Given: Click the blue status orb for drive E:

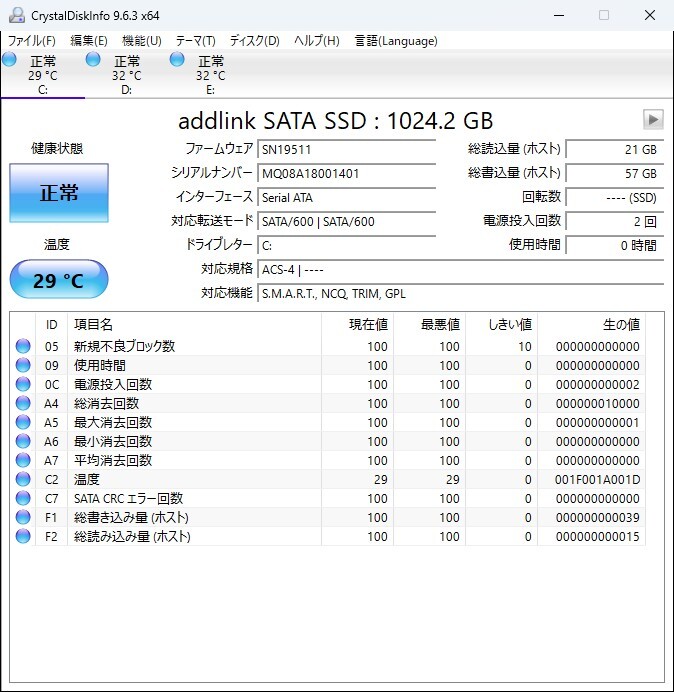Looking at the screenshot, I should point(177,59).
